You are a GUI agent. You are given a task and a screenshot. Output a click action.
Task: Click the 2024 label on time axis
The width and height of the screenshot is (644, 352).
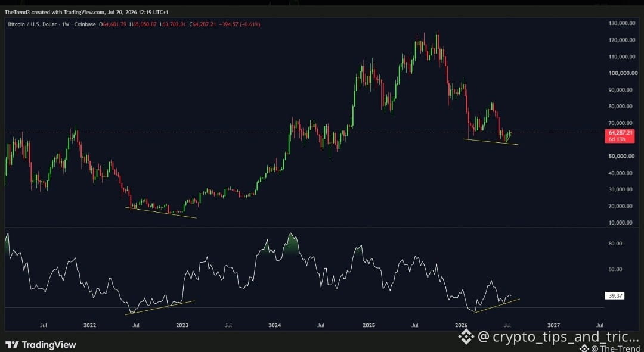pyautogui.click(x=274, y=325)
